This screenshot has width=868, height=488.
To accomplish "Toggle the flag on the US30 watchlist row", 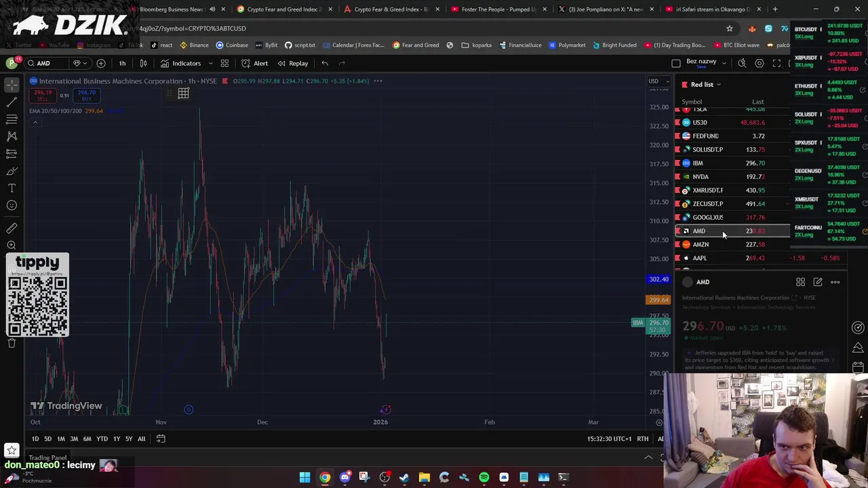I will point(677,123).
